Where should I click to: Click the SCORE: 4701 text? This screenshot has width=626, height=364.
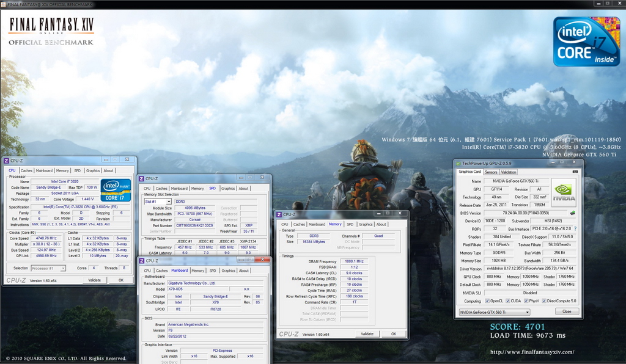pos(517,327)
